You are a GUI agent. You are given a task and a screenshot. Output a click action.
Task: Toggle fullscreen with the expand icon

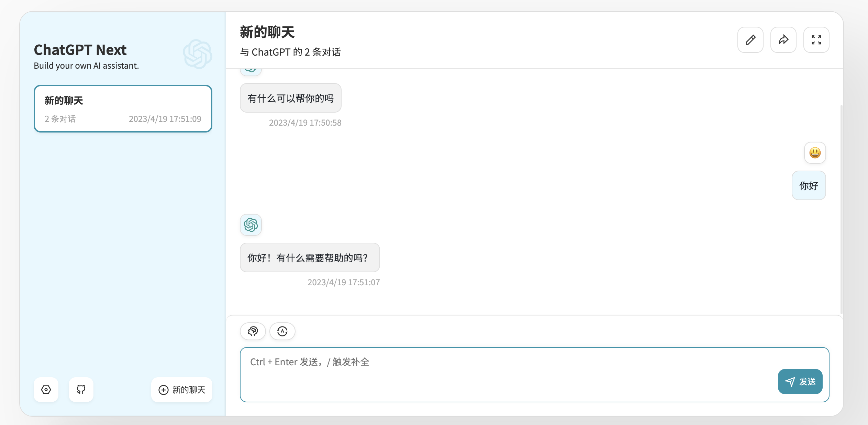[816, 40]
